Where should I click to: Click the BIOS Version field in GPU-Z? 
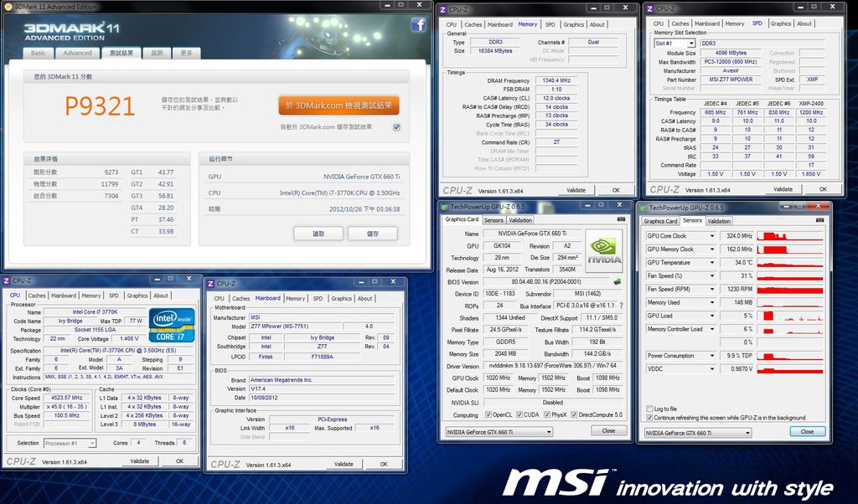click(546, 282)
